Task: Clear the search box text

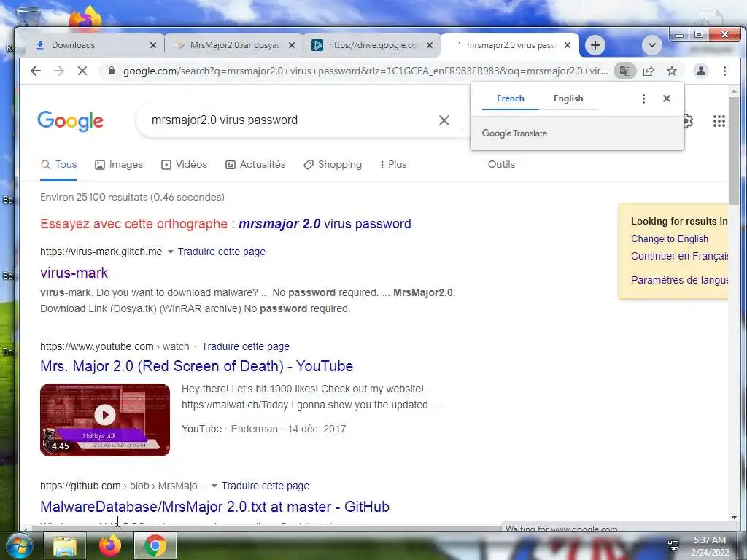Action: pyautogui.click(x=444, y=120)
